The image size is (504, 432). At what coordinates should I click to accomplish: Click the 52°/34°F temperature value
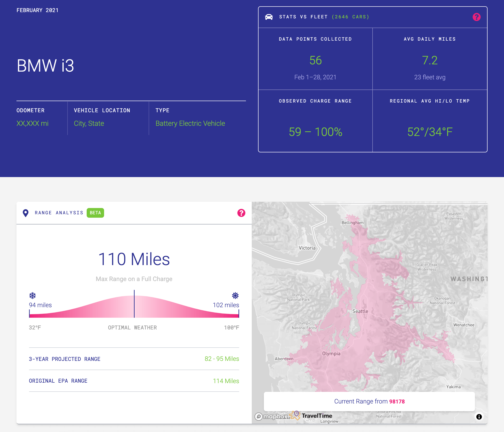pyautogui.click(x=430, y=132)
